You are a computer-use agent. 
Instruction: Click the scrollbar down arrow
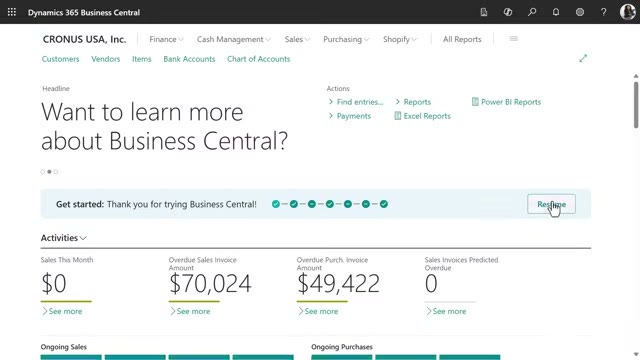pos(636,355)
